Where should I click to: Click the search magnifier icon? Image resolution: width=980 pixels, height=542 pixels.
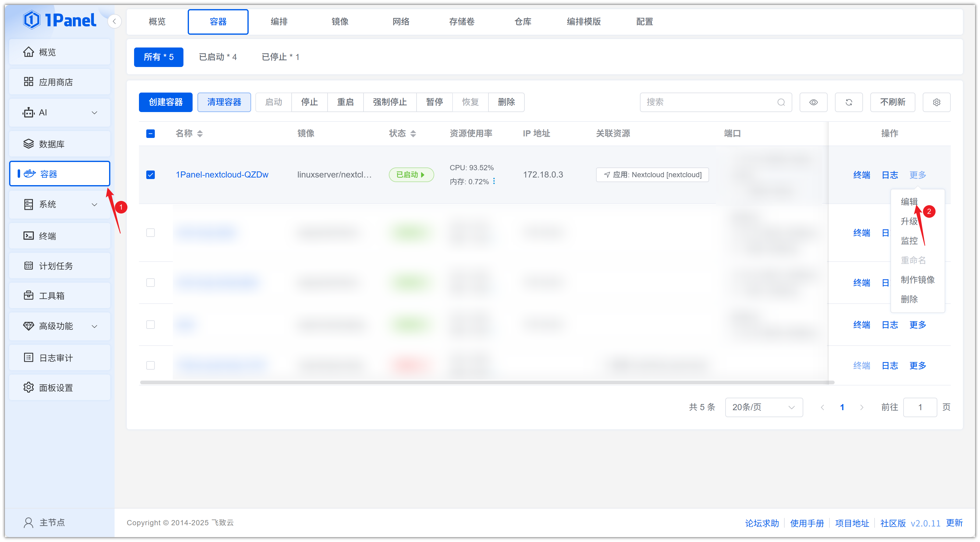point(781,102)
